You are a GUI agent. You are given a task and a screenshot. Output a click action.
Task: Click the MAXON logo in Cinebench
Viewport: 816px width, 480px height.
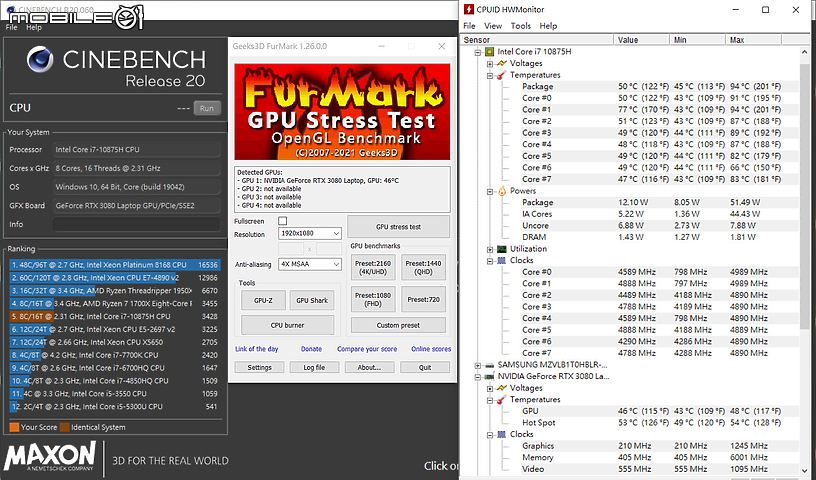[50, 456]
